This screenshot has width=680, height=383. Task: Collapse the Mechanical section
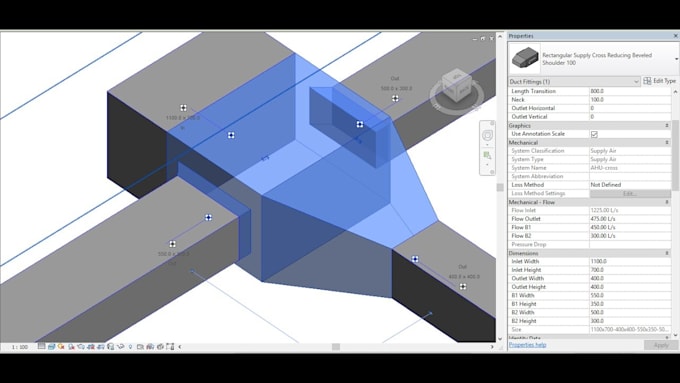(667, 142)
